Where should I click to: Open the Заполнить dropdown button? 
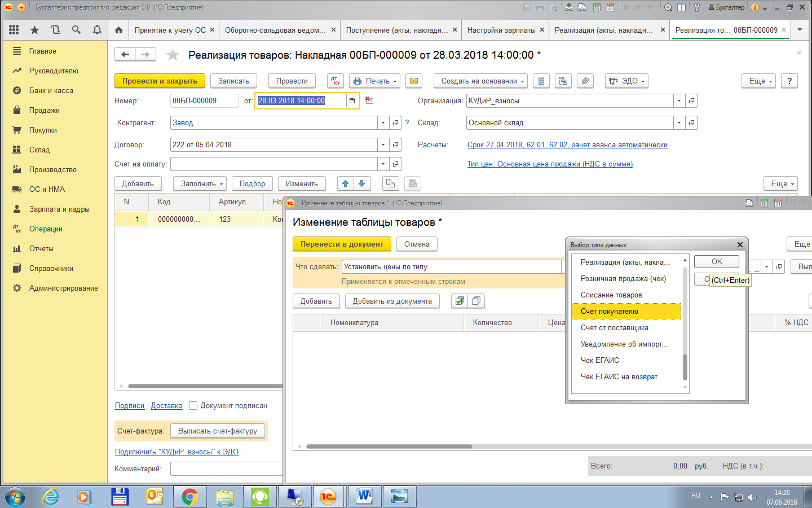pyautogui.click(x=202, y=184)
